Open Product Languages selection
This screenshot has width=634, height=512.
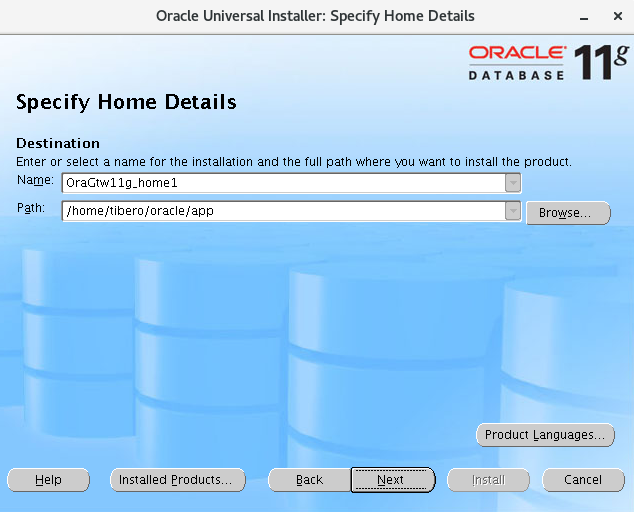(545, 435)
